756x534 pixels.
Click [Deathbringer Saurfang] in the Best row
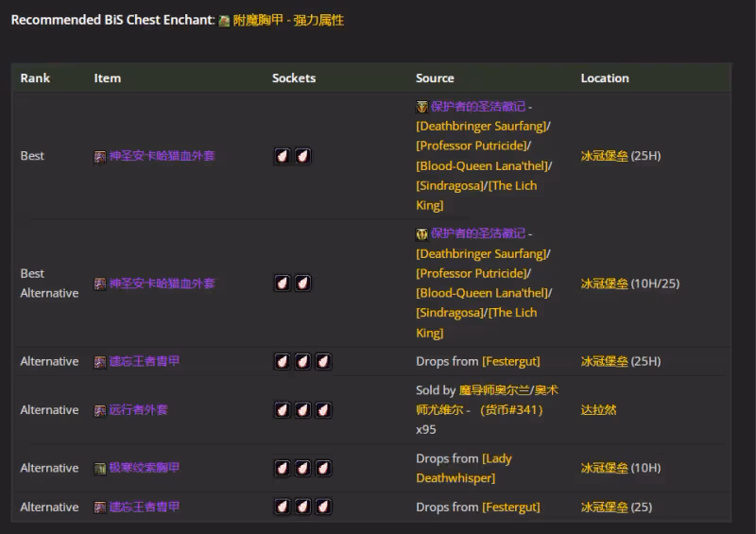(482, 127)
